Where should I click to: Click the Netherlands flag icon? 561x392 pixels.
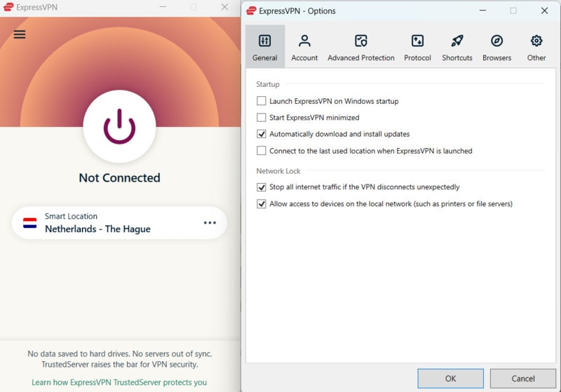pos(29,223)
